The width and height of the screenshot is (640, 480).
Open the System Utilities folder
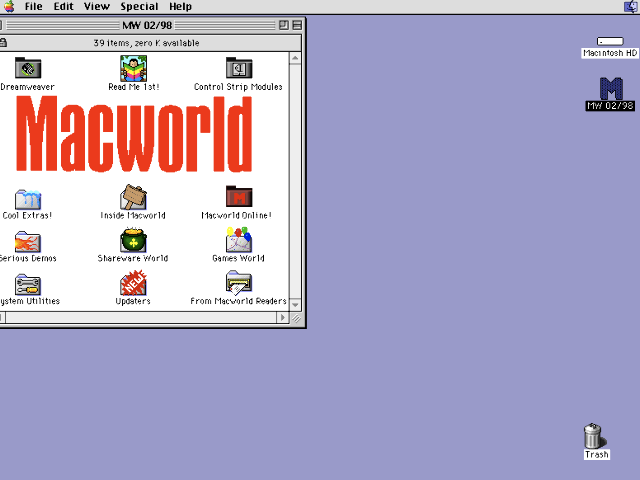click(28, 284)
